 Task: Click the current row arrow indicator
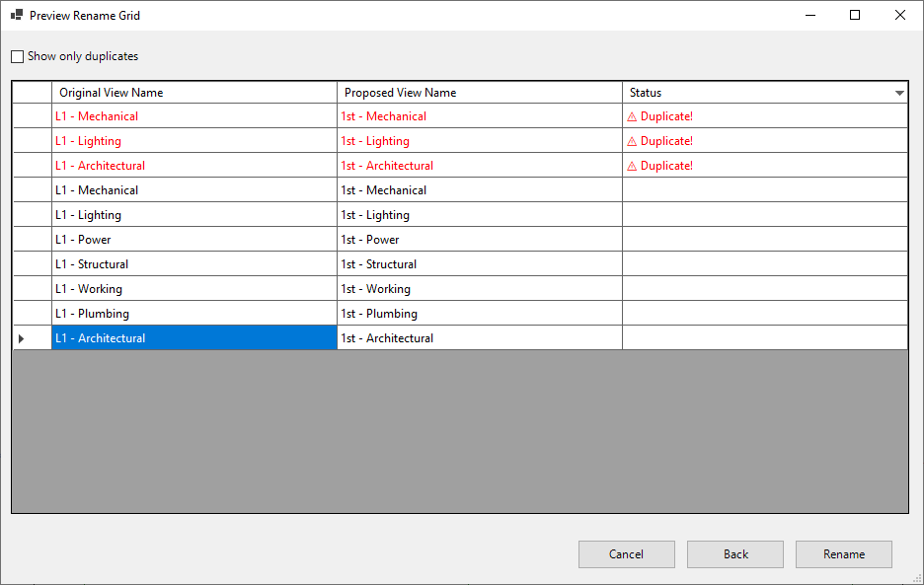point(22,338)
